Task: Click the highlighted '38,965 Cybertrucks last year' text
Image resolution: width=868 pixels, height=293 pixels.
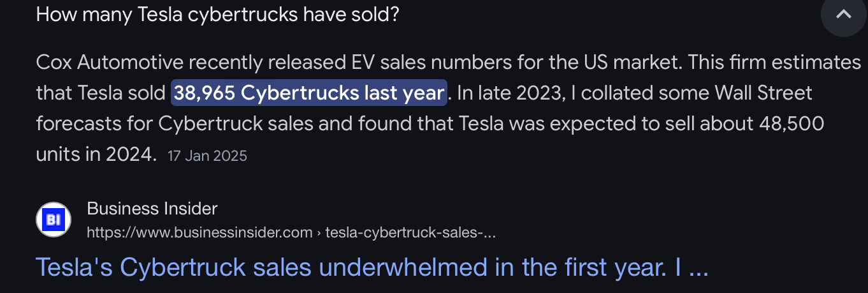Action: coord(308,93)
